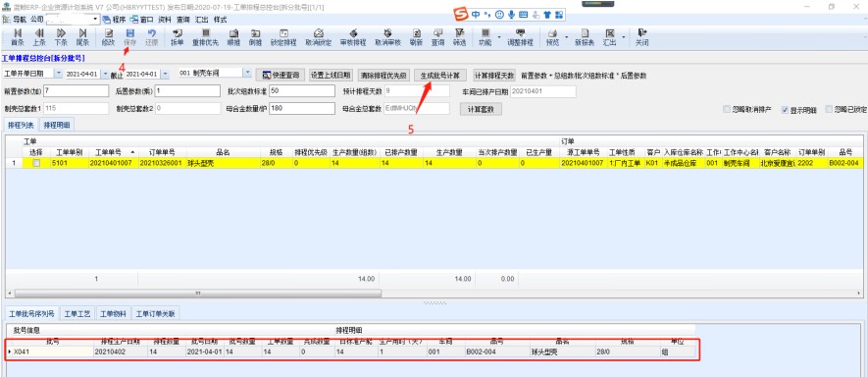Click the 批次组数标准 input field showing 50
The image size is (868, 377).
click(302, 91)
